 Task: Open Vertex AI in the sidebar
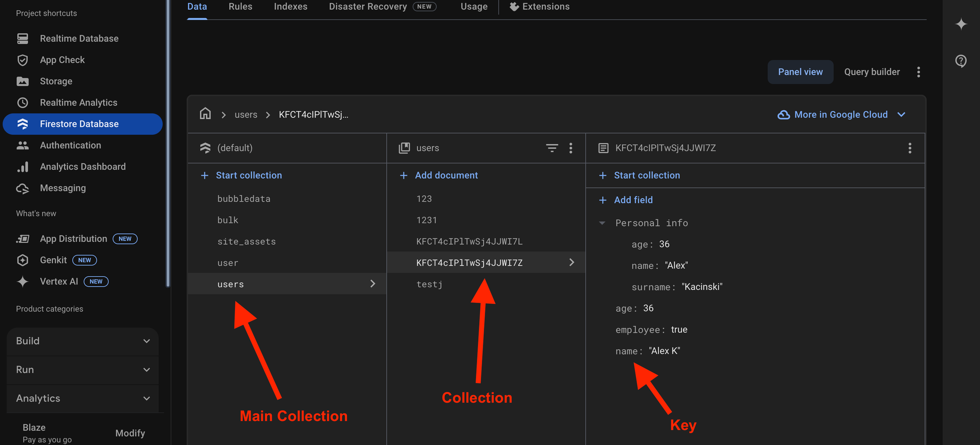pyautogui.click(x=59, y=281)
